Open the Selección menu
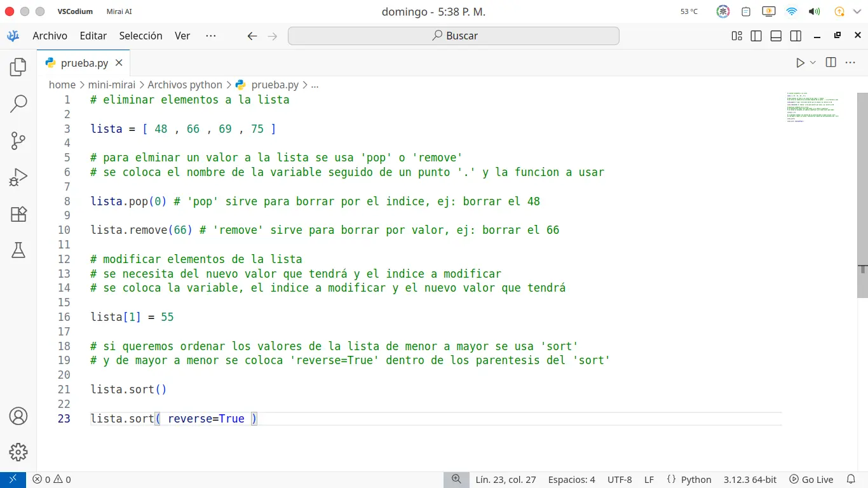This screenshot has width=868, height=488. click(141, 36)
